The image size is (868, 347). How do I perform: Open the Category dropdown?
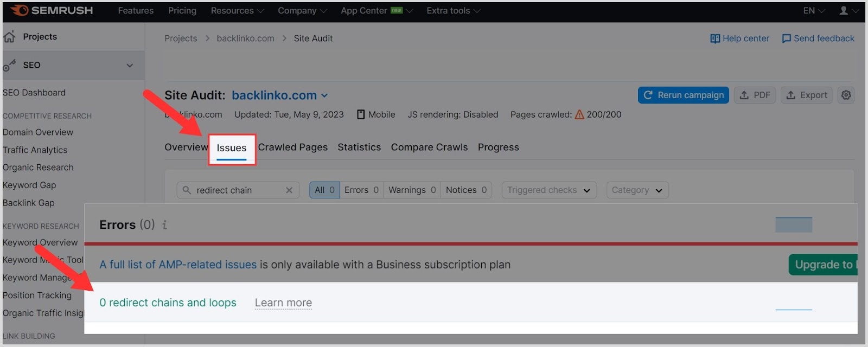[x=637, y=190]
